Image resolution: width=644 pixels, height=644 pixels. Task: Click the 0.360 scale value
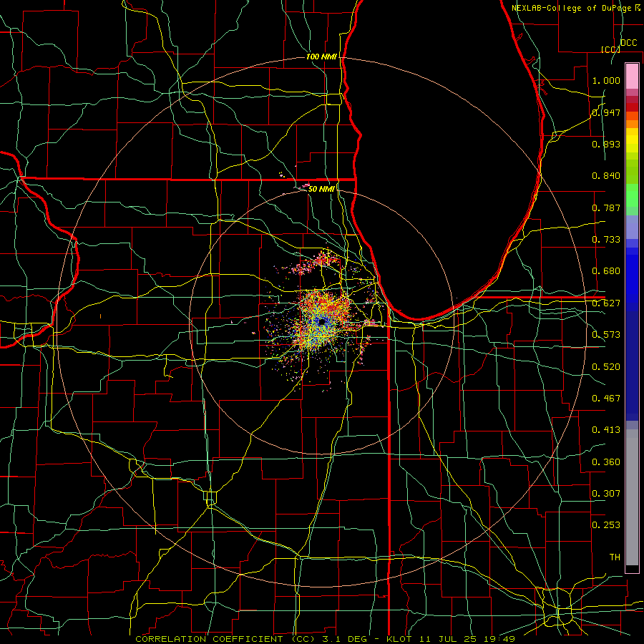[606, 462]
